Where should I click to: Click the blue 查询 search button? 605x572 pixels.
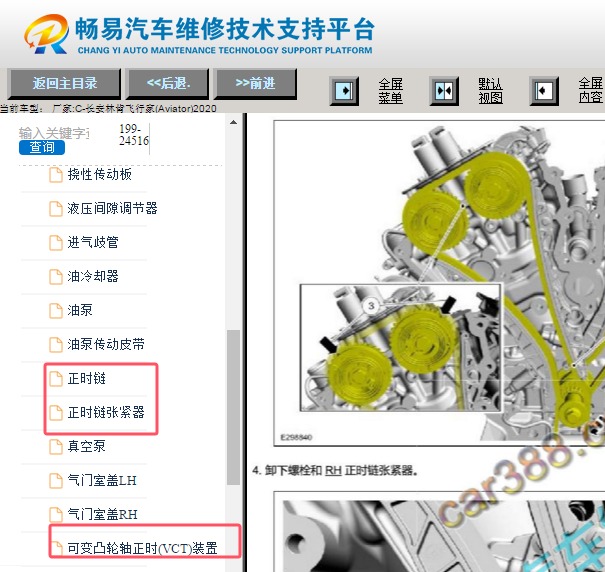(x=42, y=147)
